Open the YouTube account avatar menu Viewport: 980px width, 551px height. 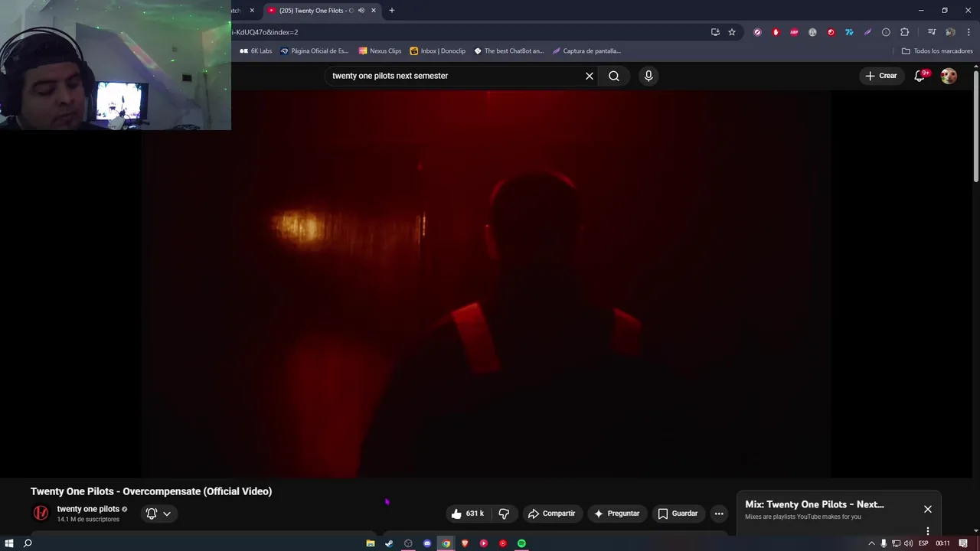(x=949, y=76)
